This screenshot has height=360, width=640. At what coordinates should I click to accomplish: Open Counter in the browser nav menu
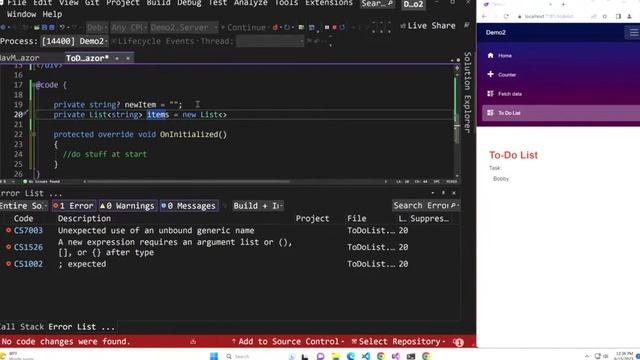coord(507,75)
